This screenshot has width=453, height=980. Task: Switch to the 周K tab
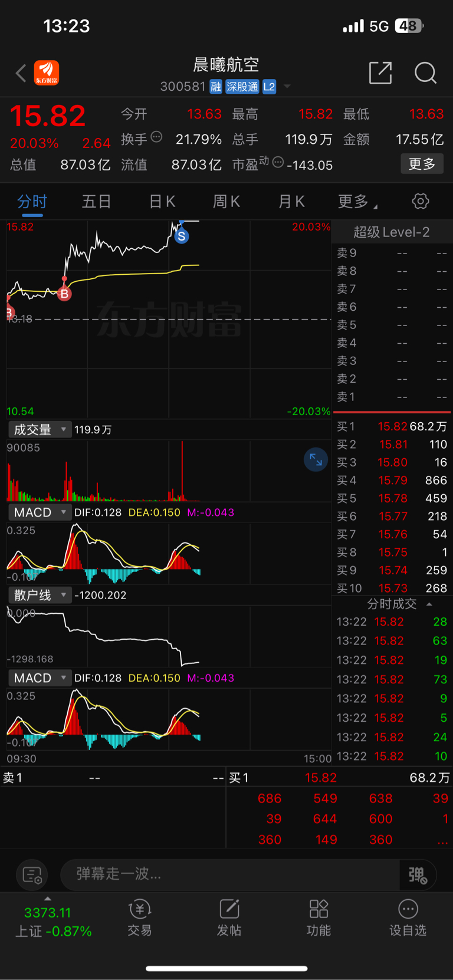coord(226,202)
